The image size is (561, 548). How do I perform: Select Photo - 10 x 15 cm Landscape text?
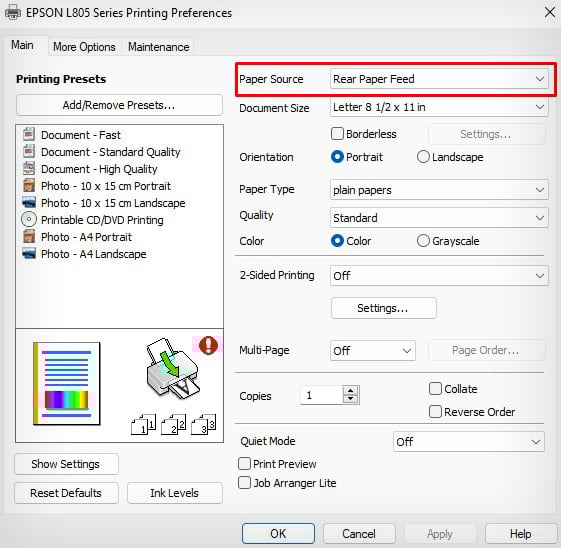point(113,203)
